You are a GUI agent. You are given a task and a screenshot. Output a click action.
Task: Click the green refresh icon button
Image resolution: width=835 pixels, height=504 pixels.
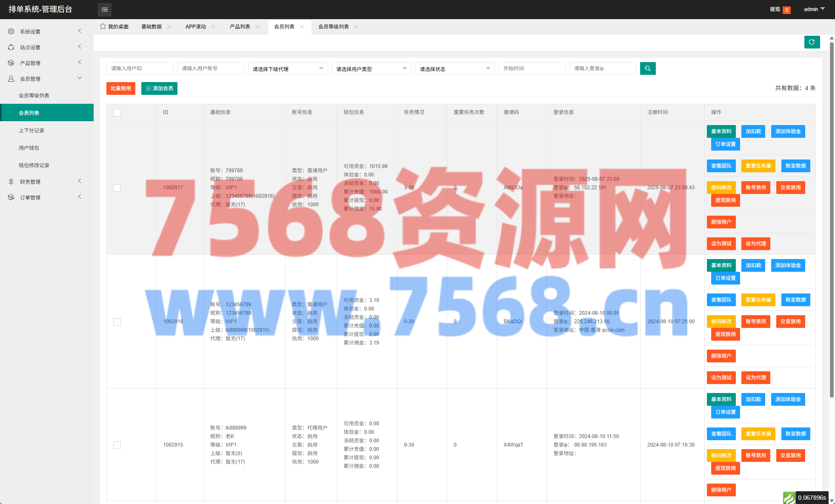[x=812, y=42]
